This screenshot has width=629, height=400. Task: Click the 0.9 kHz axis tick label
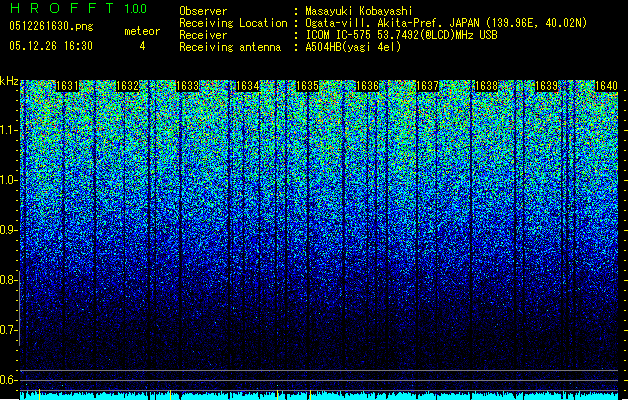pyautogui.click(x=8, y=230)
